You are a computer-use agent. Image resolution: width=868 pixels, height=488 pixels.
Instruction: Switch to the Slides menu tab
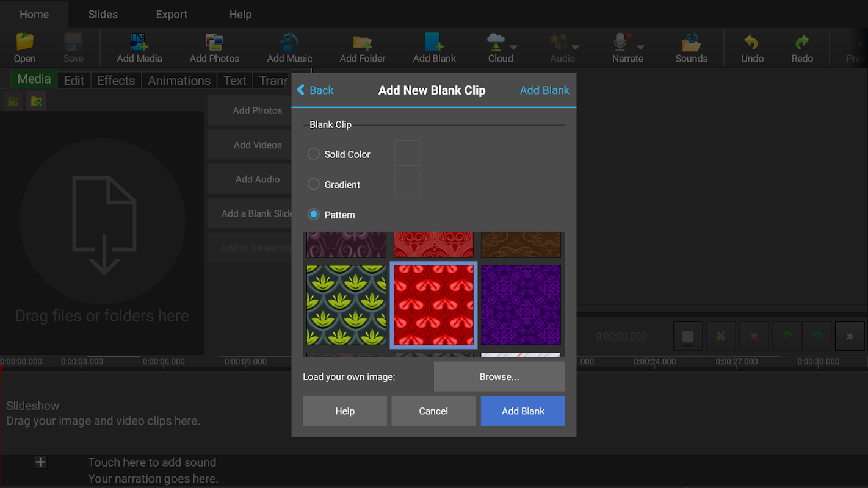pyautogui.click(x=103, y=14)
